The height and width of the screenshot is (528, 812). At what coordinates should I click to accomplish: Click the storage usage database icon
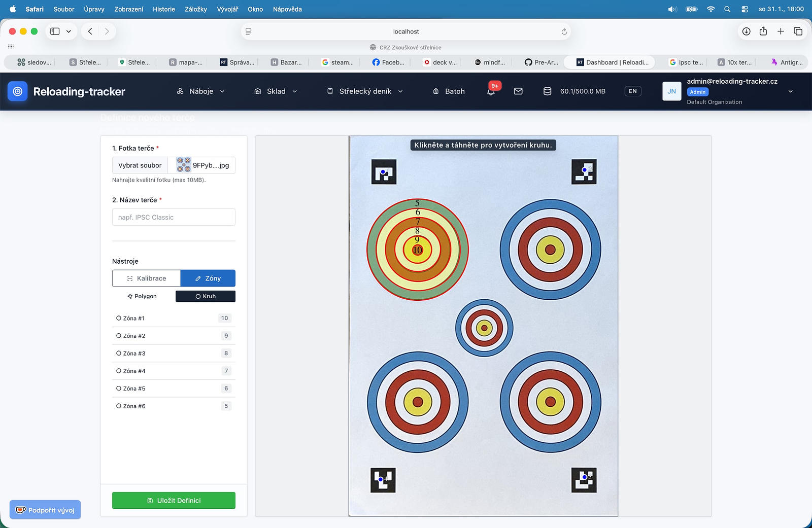coord(547,91)
